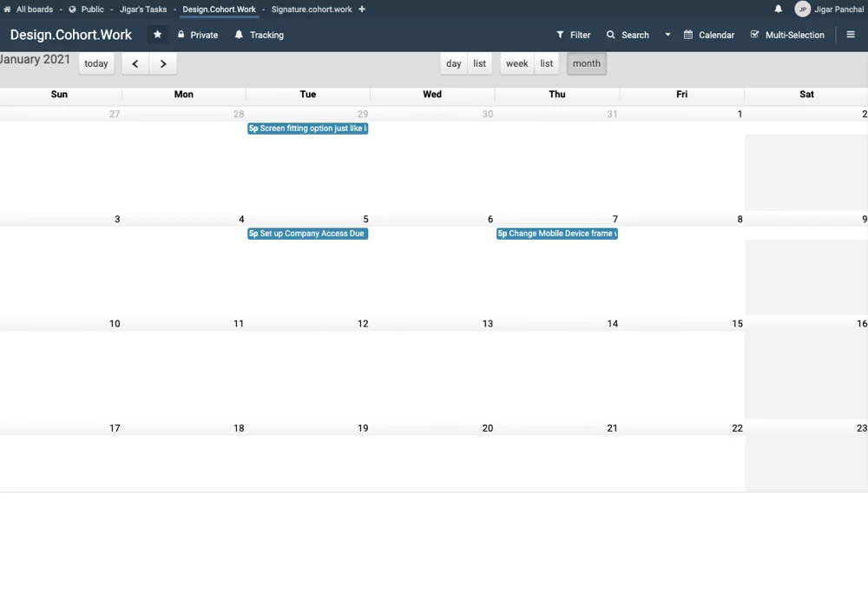Go to previous month with left chevron
Image resolution: width=868 pixels, height=608 pixels.
coord(135,63)
